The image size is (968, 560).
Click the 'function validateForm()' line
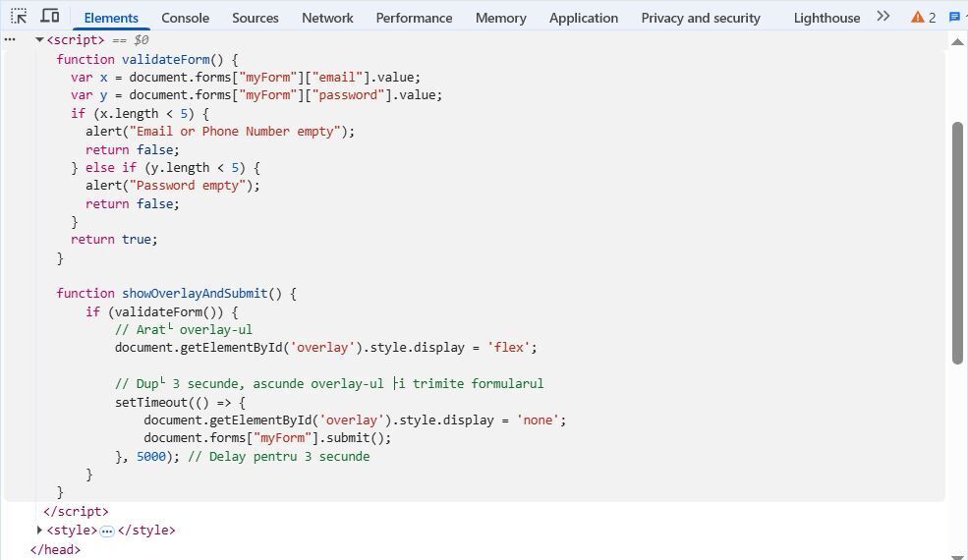(147, 59)
